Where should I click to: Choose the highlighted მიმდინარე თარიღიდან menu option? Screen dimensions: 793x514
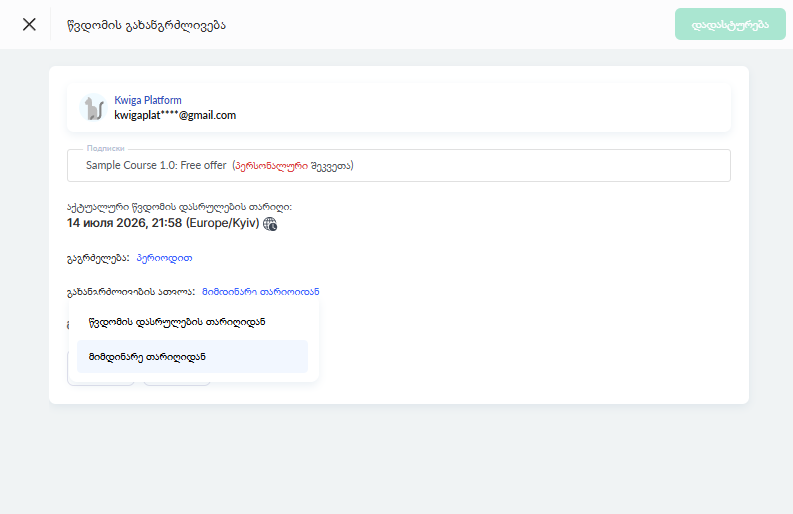point(192,357)
